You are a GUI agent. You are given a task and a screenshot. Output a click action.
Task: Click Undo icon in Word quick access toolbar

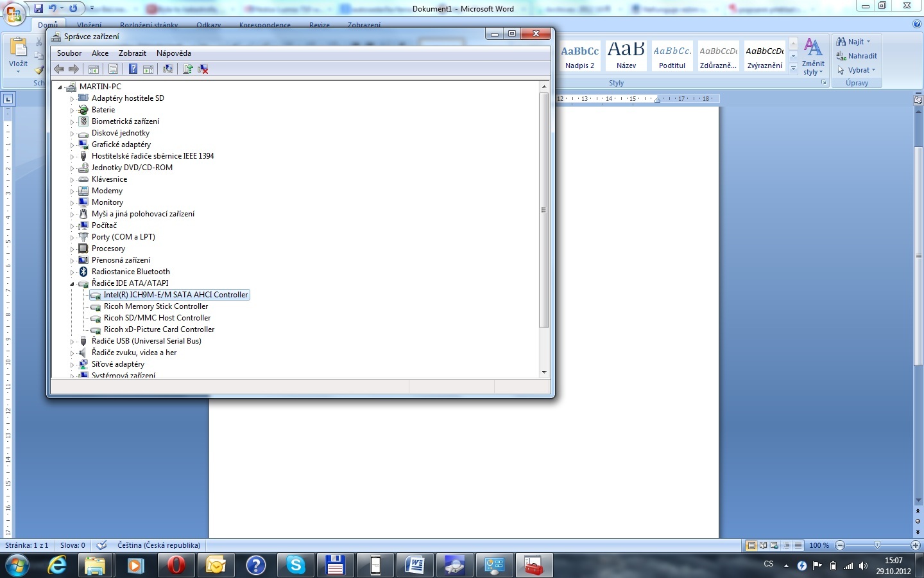53,8
